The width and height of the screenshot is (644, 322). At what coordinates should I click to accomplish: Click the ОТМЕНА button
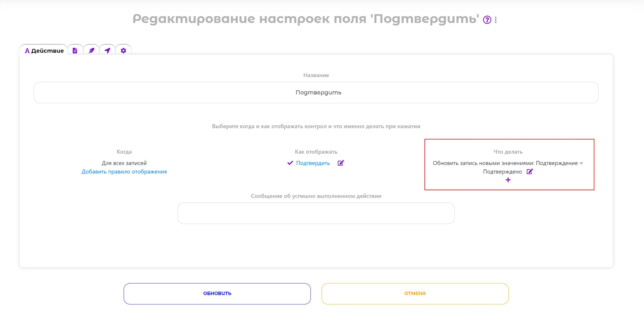point(415,294)
